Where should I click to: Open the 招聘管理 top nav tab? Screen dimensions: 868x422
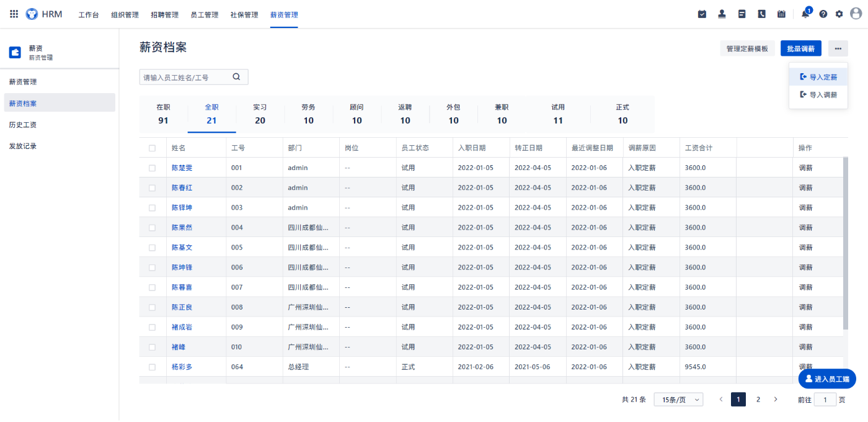[x=164, y=15]
